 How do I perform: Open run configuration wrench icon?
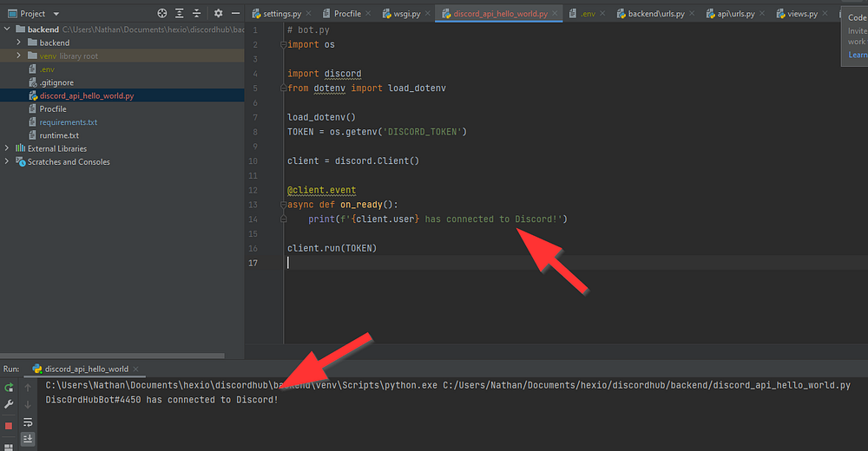click(x=9, y=404)
